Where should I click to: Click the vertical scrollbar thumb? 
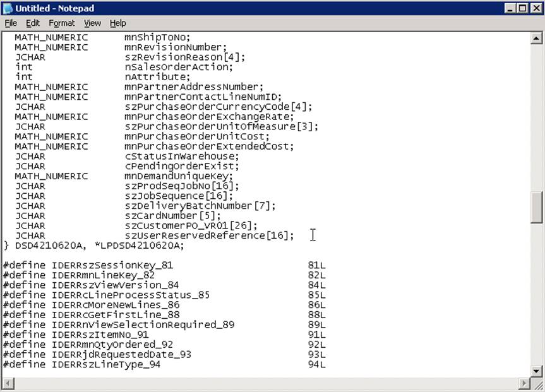coord(536,207)
